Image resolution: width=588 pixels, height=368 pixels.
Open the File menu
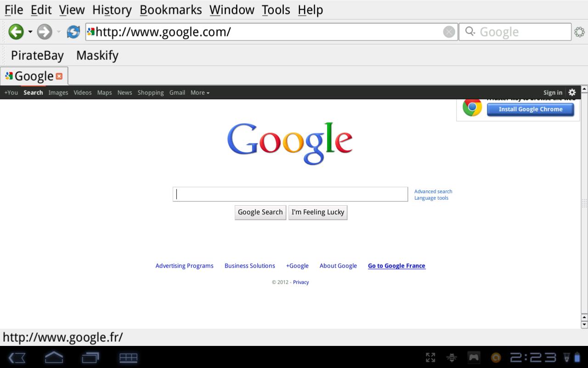(14, 10)
